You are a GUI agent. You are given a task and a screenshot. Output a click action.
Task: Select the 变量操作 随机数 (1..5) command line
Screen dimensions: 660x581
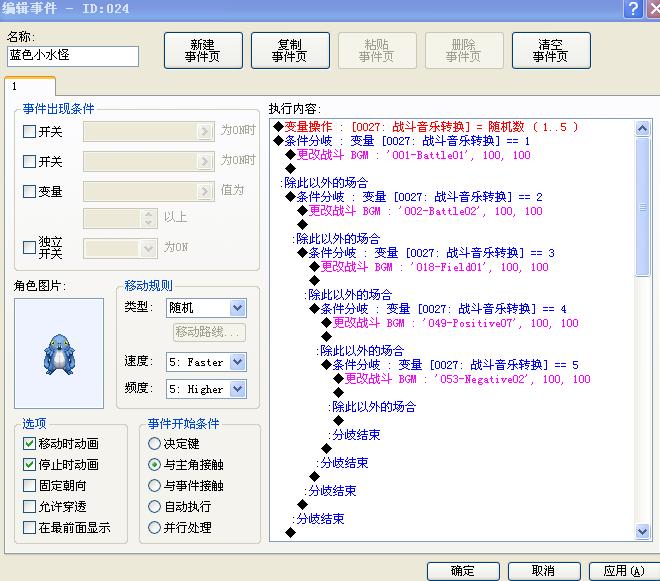coord(425,127)
